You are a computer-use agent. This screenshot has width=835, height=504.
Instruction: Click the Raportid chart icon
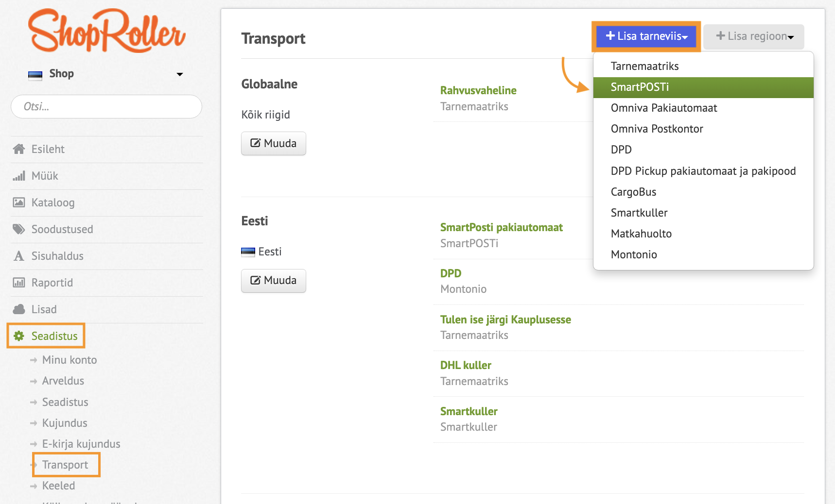(19, 283)
